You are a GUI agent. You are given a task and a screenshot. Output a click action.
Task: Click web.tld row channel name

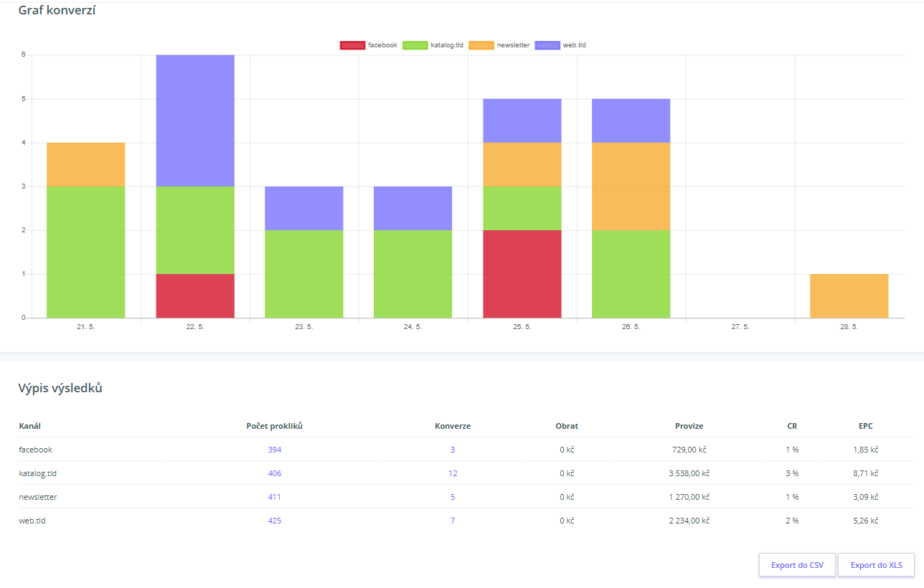32,521
